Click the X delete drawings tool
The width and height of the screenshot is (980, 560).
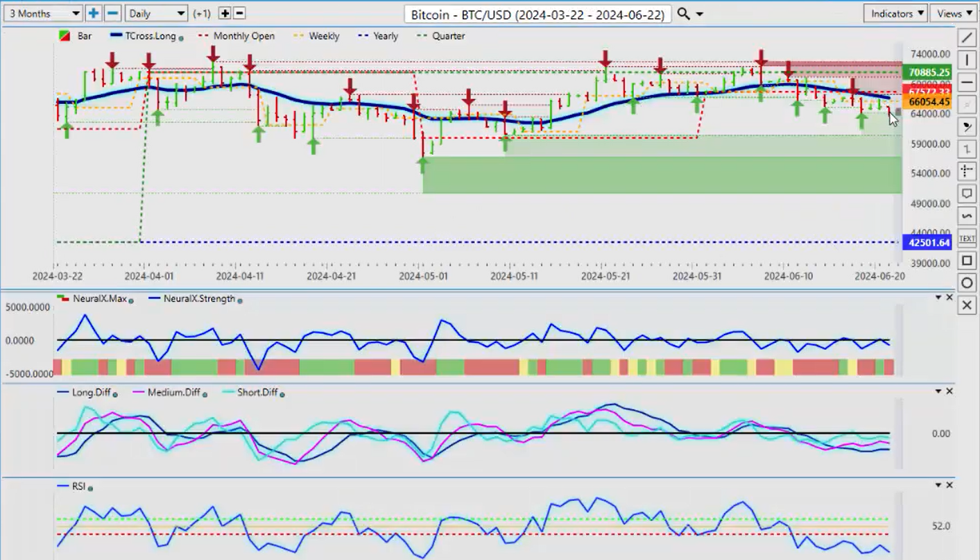(967, 305)
